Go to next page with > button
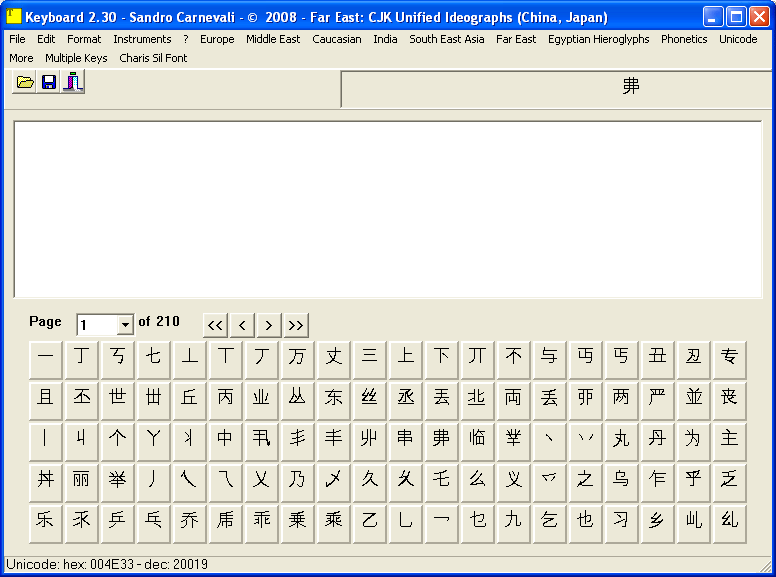Screen dimensions: 776x577 [269, 325]
